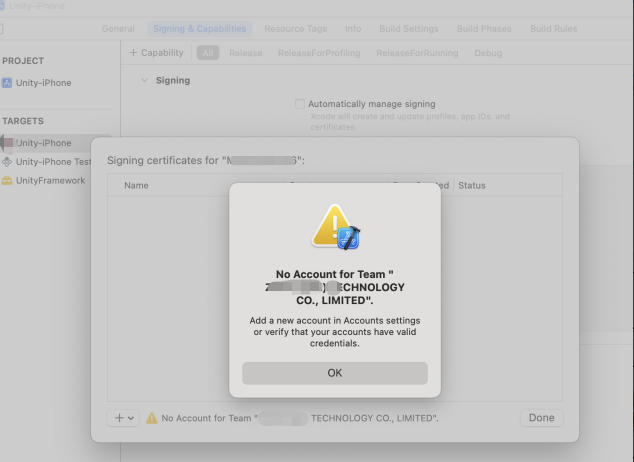The width and height of the screenshot is (634, 462).
Task: Click the PROJECT section header
Action: click(23, 61)
